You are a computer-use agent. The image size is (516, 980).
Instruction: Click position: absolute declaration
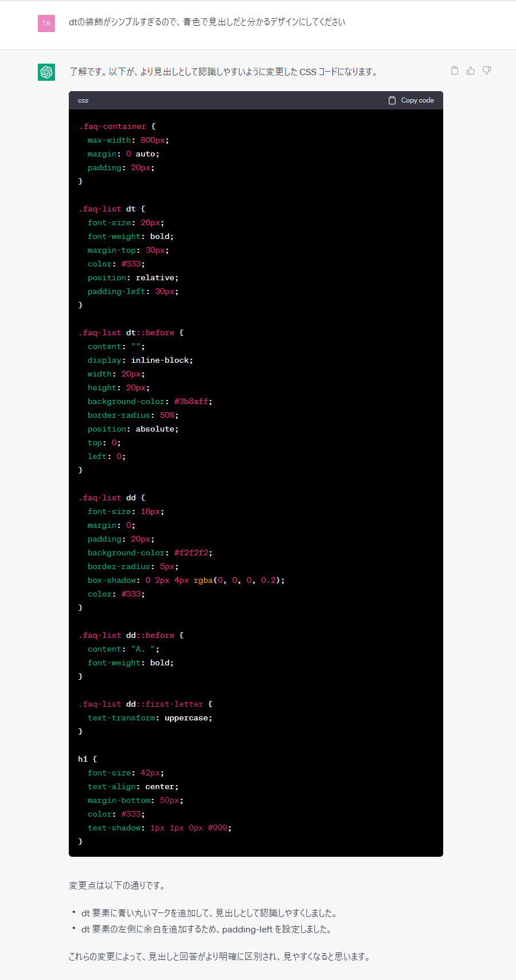pyautogui.click(x=133, y=429)
